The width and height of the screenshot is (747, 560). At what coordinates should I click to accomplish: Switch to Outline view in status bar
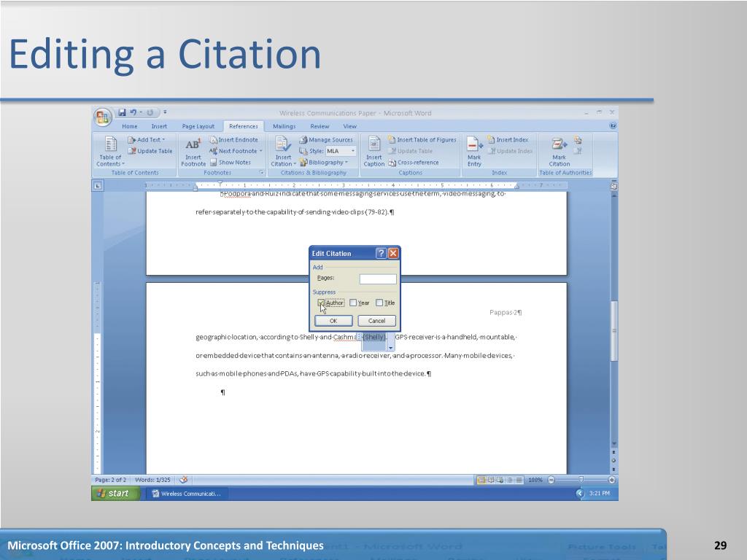pos(509,480)
